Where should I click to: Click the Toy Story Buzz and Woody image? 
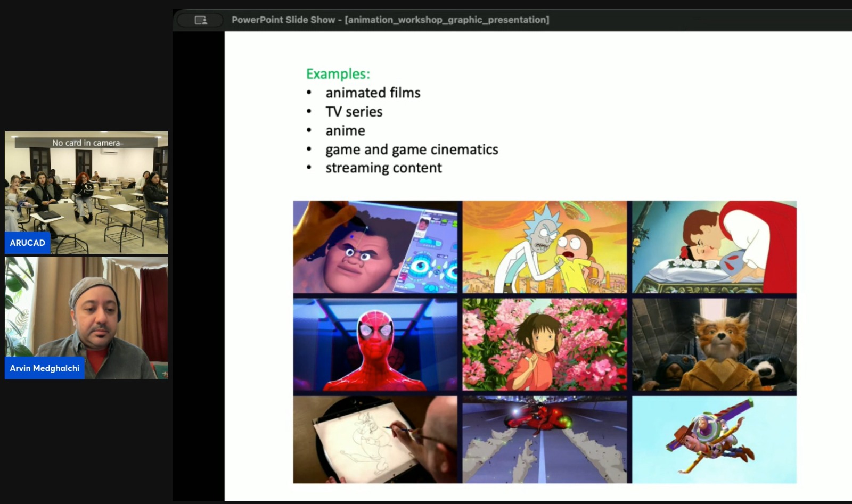tap(714, 440)
